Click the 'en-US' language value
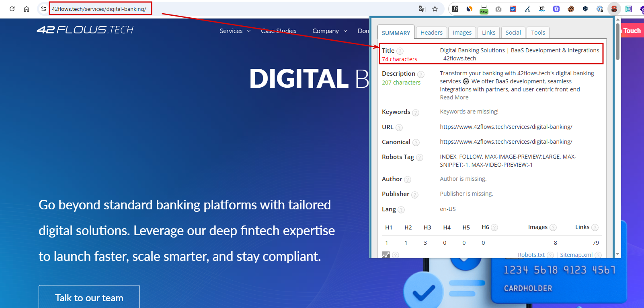The image size is (644, 308). [448, 209]
